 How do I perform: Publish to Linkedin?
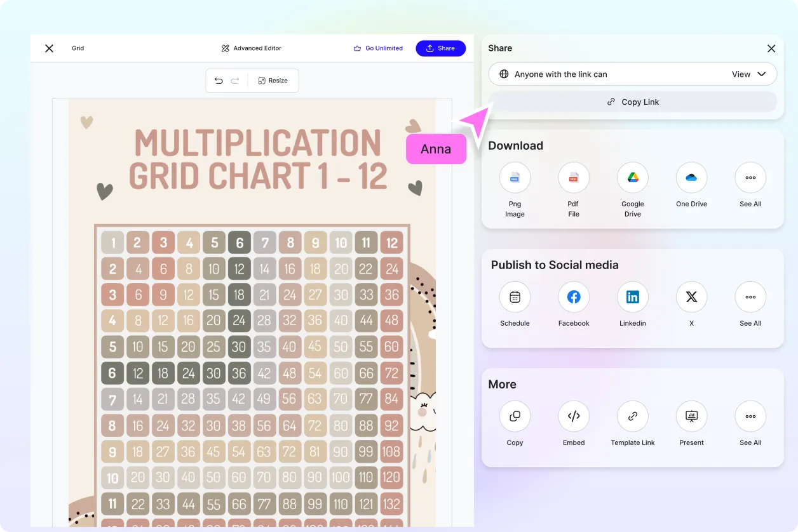(633, 297)
